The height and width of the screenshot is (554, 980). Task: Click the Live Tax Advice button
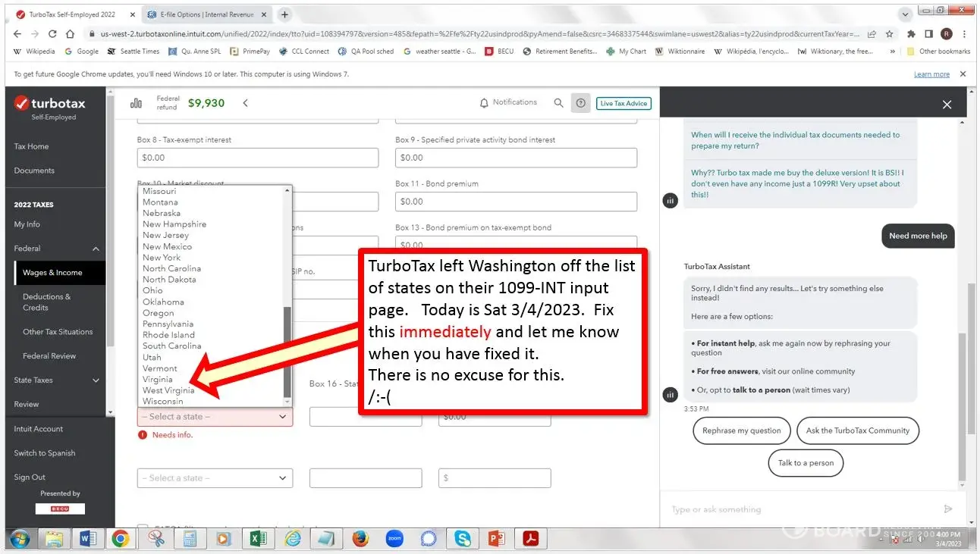(x=623, y=103)
